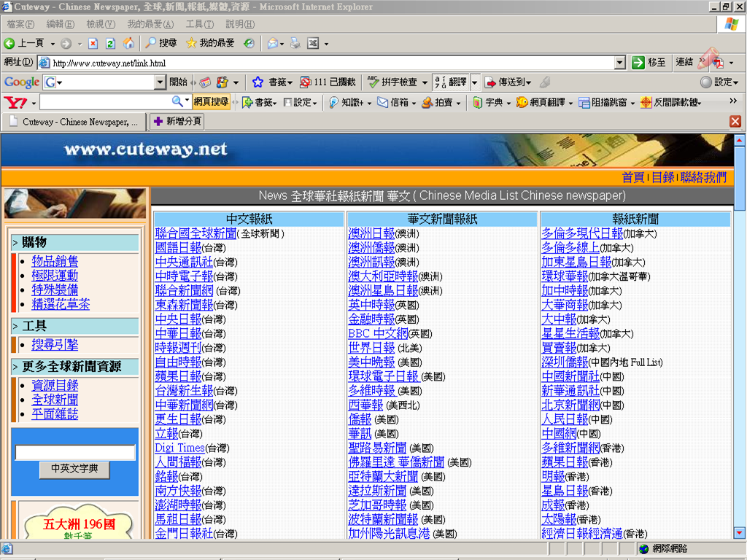Click the history icon in toolbar
Image resolution: width=747 pixels, height=560 pixels.
(x=249, y=43)
